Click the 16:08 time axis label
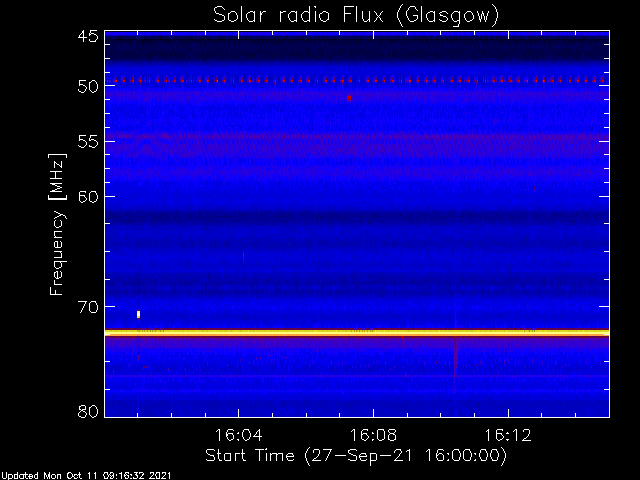 click(x=373, y=435)
